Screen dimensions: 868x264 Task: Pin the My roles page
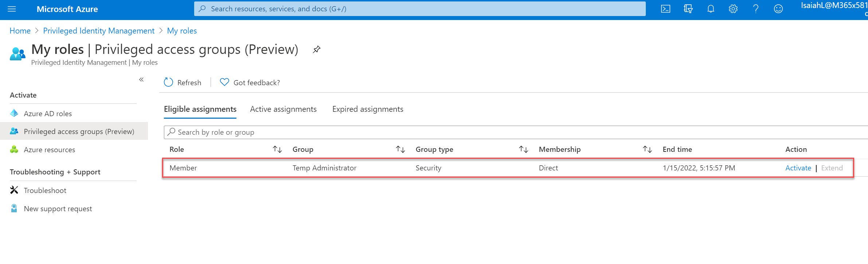coord(317,49)
